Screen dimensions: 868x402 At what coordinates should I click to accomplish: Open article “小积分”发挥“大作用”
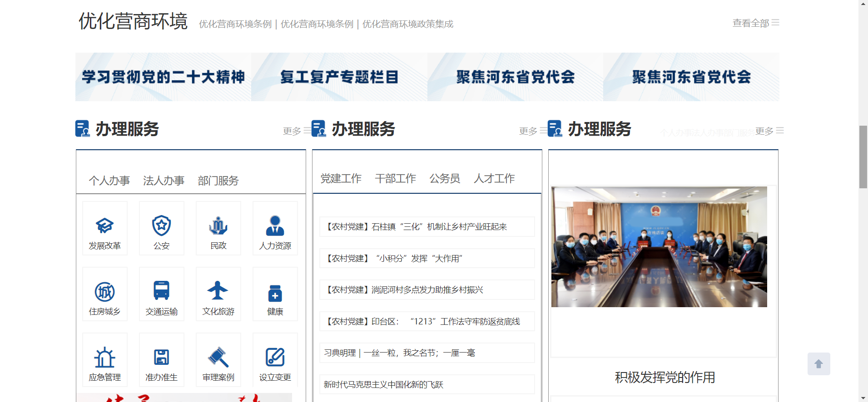point(427,258)
